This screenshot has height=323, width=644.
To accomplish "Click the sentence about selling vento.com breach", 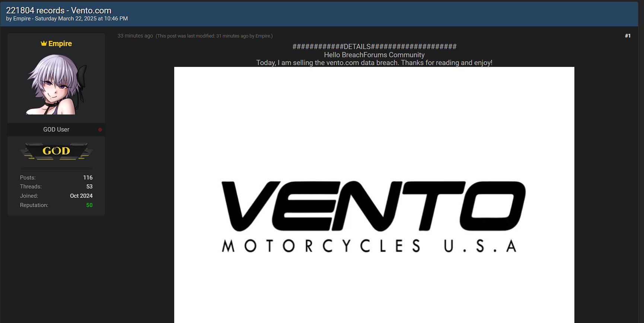I will [x=374, y=62].
